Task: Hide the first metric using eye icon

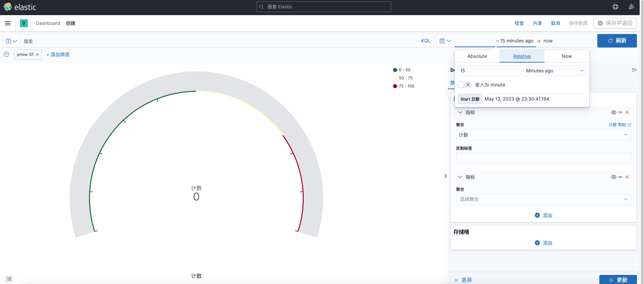Action: point(613,112)
